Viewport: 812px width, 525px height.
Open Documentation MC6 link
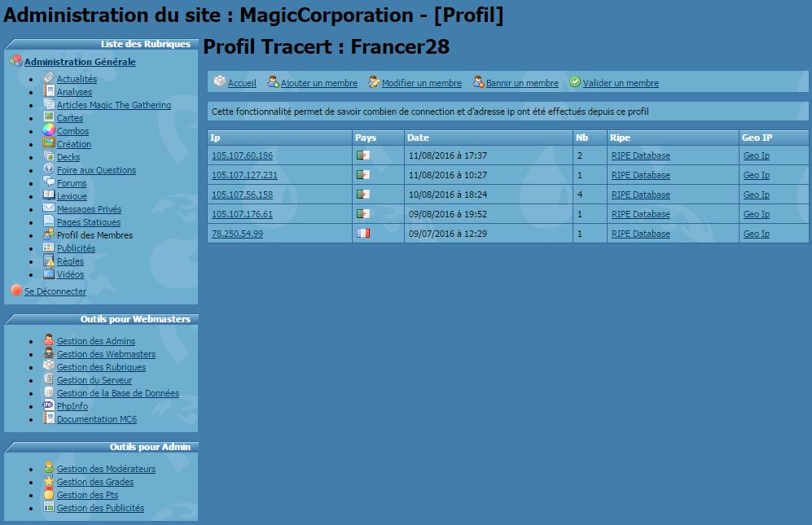97,419
